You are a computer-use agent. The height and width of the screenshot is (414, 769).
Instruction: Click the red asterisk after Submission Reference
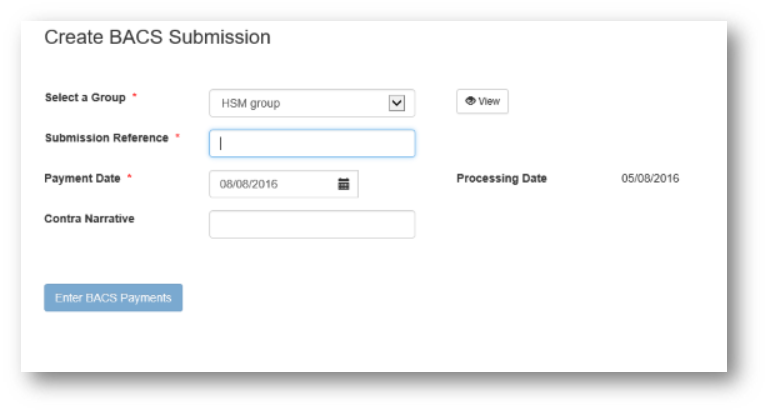177,138
